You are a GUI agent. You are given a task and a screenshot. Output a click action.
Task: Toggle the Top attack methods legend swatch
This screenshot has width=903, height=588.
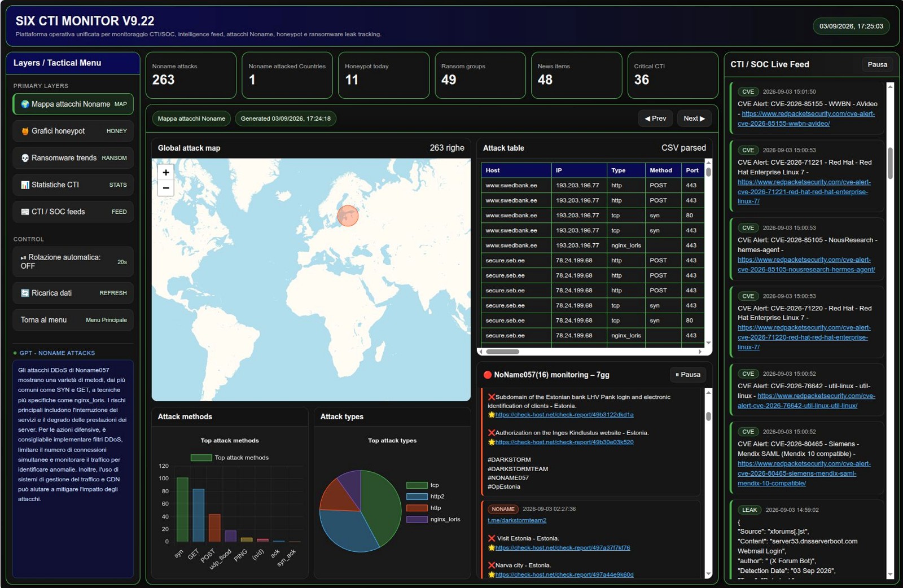(x=201, y=458)
